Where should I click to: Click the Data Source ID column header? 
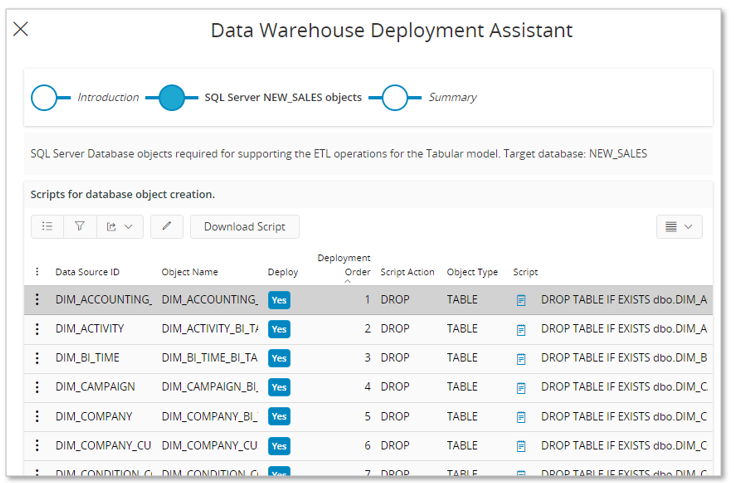tap(88, 272)
